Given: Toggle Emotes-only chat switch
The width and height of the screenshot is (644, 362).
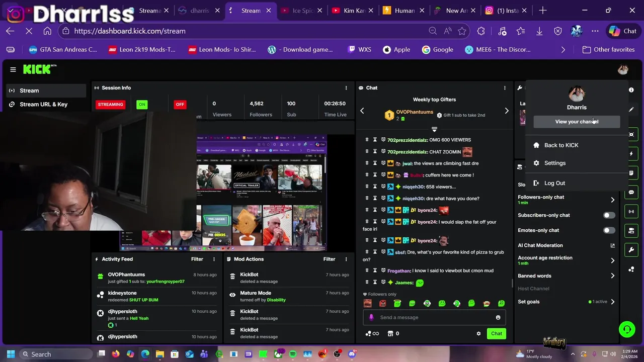Looking at the screenshot, I should click(609, 230).
